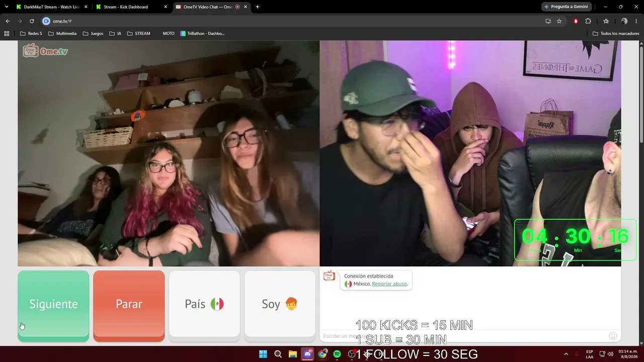Open the emoji picker in chat
The width and height of the screenshot is (644, 362).
point(613,336)
